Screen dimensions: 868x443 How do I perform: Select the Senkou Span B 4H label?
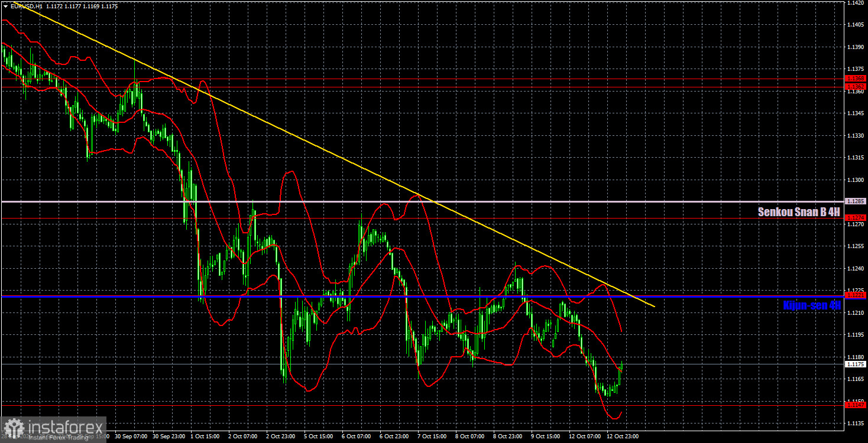(x=799, y=212)
